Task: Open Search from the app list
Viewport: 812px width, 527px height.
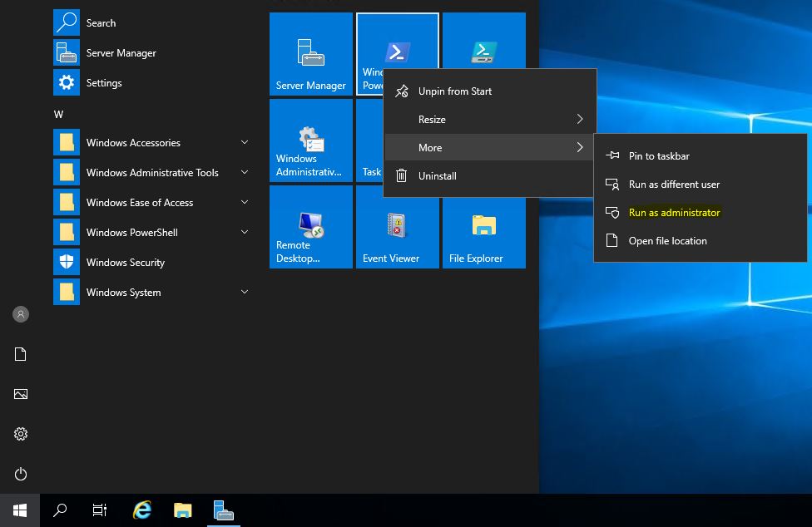Action: pos(151,22)
